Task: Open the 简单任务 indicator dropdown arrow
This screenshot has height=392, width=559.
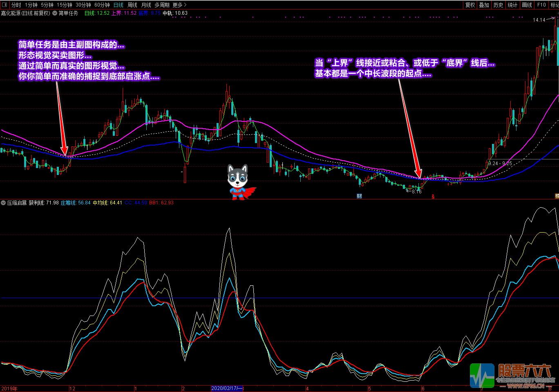Action: click(55, 13)
